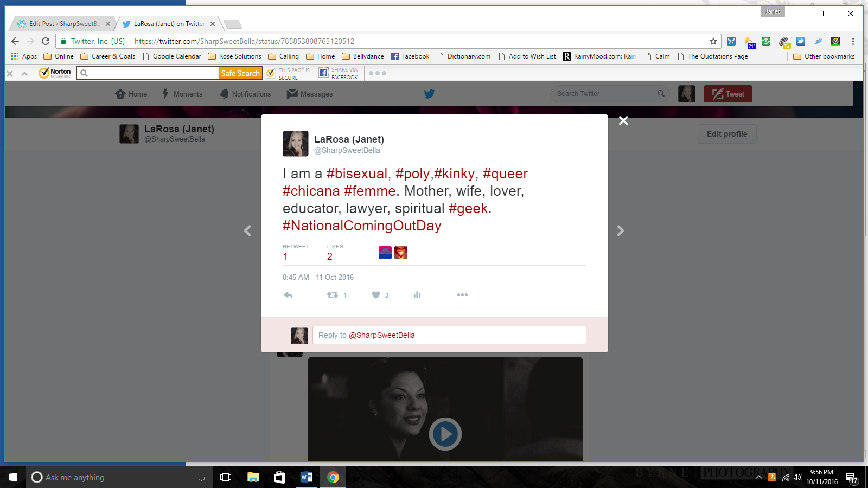Image resolution: width=868 pixels, height=488 pixels.
Task: Click the Tweet button
Action: click(727, 93)
